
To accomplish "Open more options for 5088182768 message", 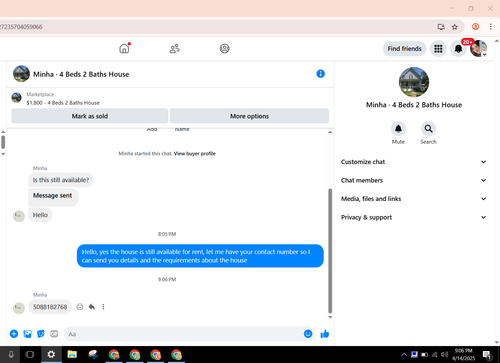I will [103, 307].
